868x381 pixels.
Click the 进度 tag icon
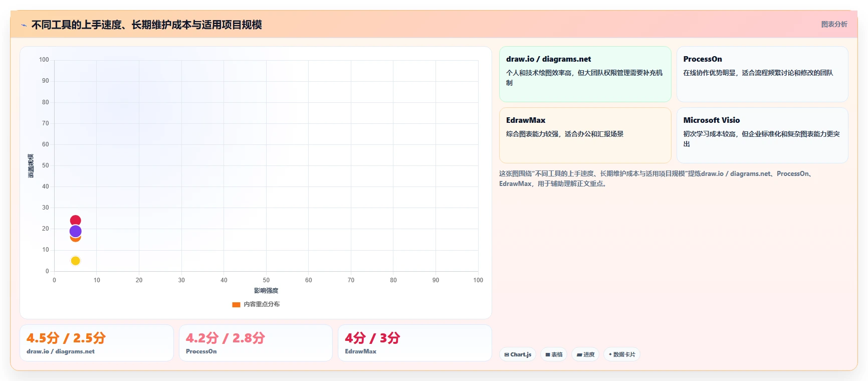click(x=579, y=354)
